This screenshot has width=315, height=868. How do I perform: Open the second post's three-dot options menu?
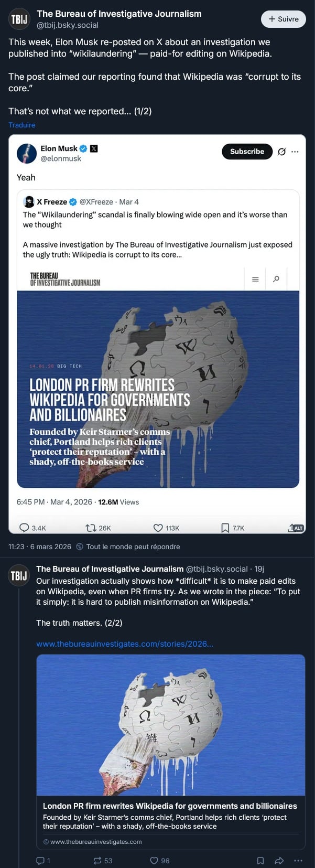point(298,860)
